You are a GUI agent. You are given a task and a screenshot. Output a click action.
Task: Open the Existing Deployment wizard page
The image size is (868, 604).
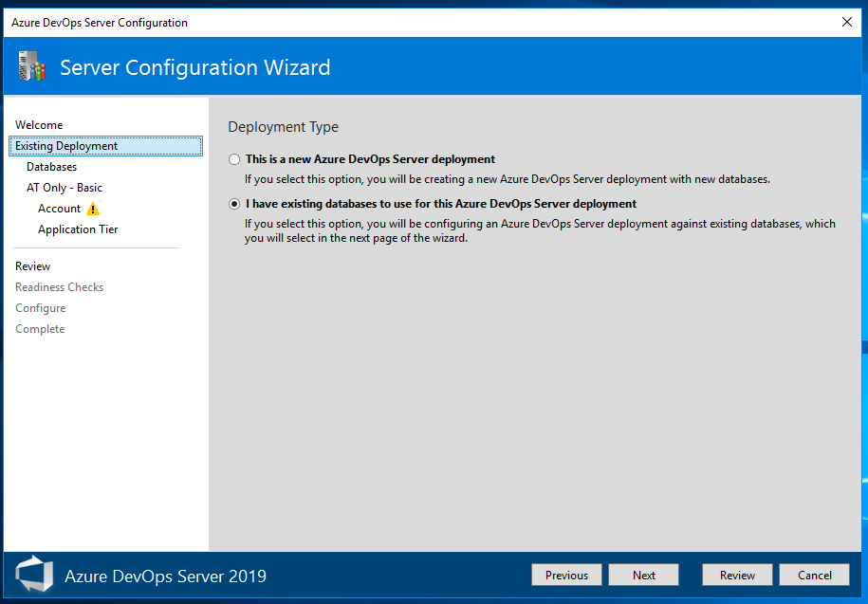pyautogui.click(x=105, y=146)
